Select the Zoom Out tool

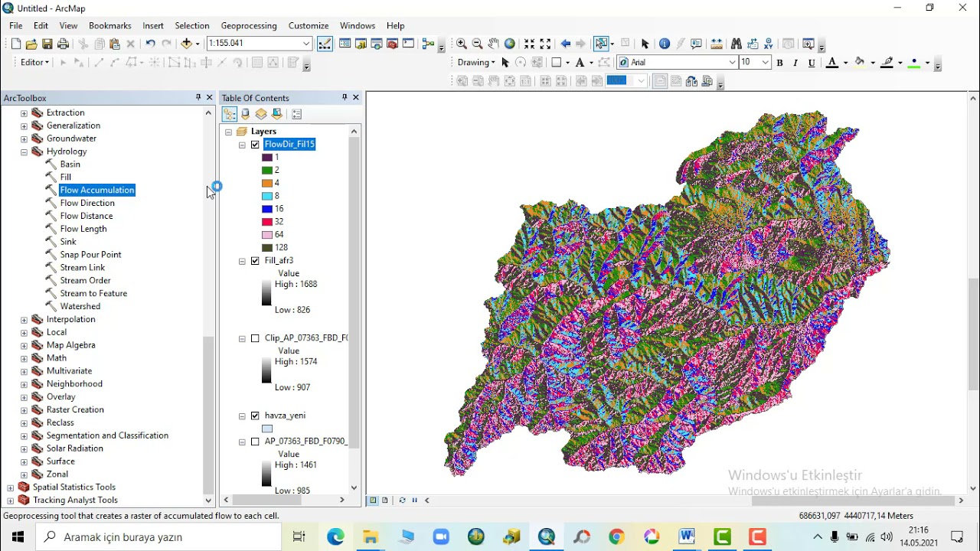478,44
